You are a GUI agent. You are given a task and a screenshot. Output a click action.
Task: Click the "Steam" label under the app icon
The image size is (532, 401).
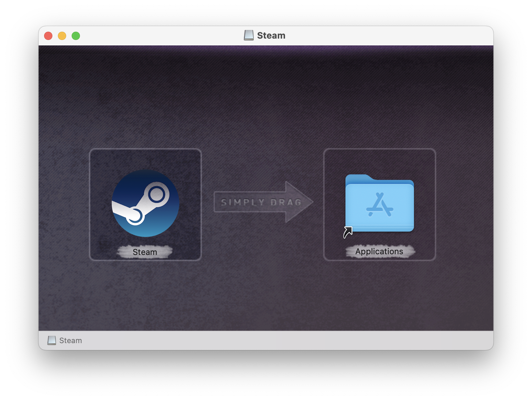point(145,252)
